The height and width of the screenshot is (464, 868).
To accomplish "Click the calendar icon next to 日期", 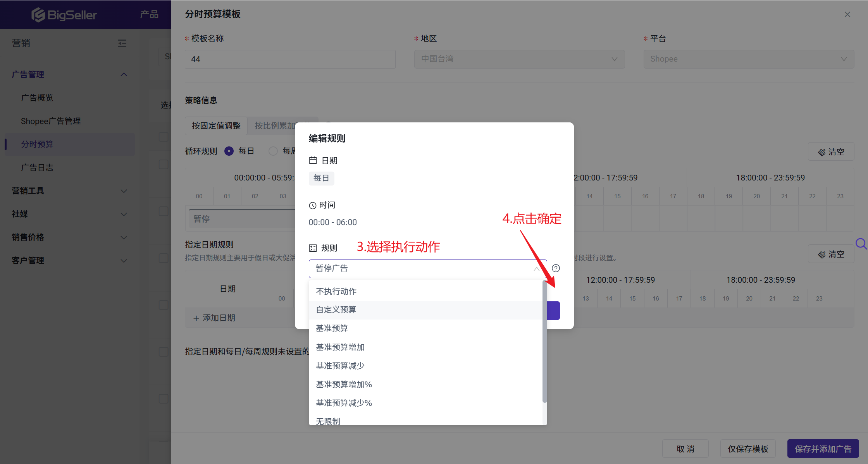I will 313,160.
